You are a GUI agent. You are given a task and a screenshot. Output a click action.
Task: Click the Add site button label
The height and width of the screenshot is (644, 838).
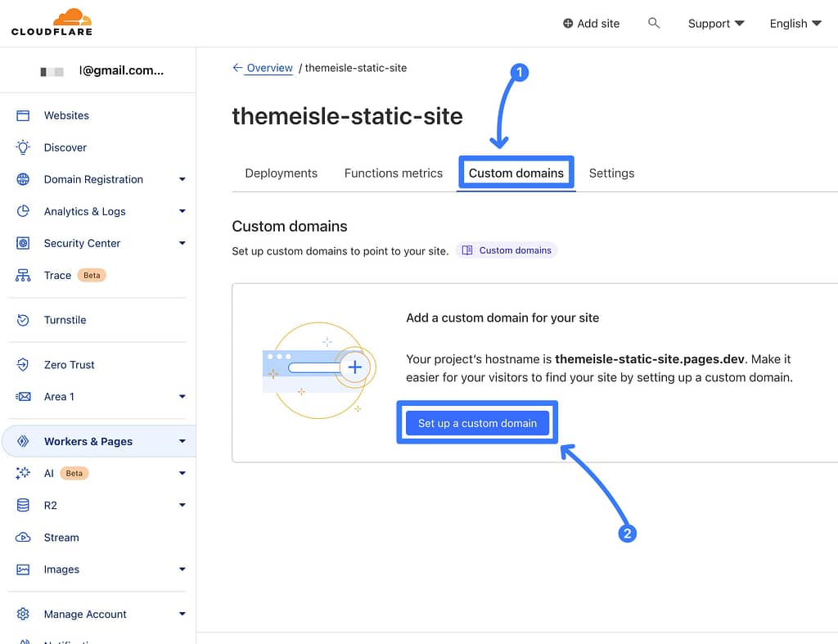pyautogui.click(x=598, y=24)
